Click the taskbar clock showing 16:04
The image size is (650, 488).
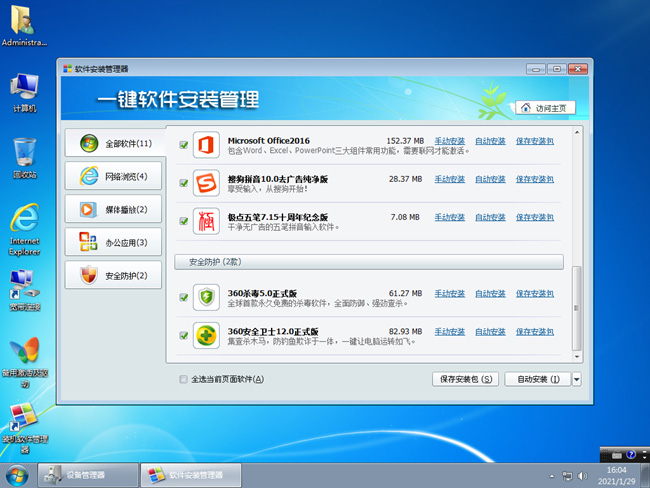click(616, 476)
